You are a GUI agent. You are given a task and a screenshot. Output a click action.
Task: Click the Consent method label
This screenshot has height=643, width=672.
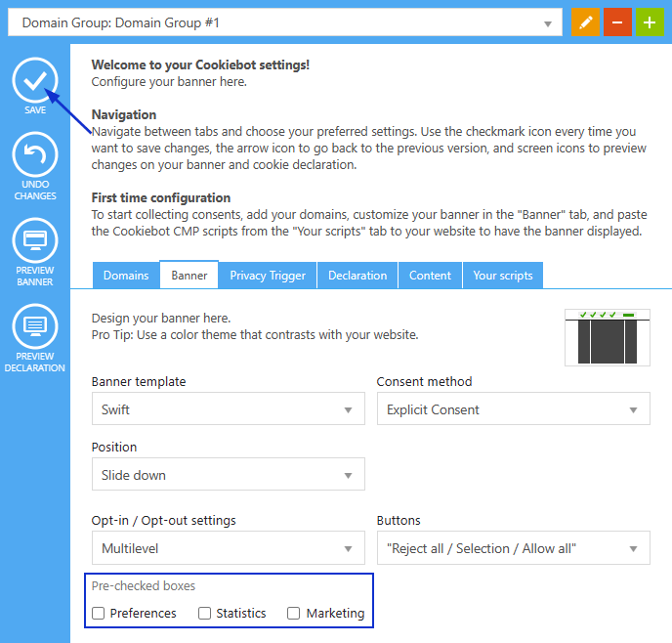click(x=424, y=381)
